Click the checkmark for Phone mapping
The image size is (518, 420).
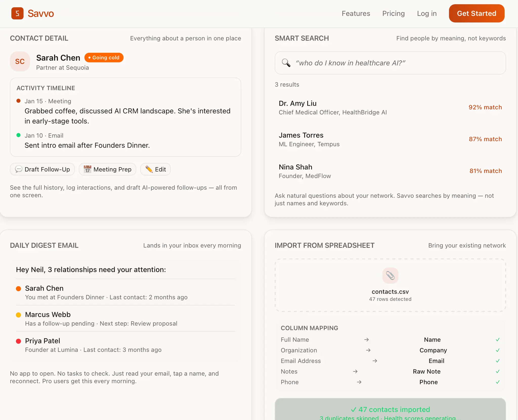(498, 382)
